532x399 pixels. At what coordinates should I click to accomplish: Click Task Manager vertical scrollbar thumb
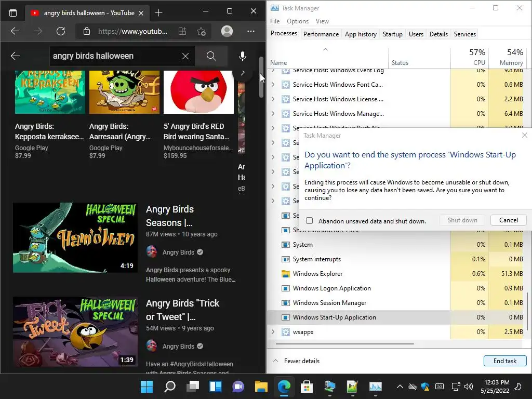pos(527,311)
